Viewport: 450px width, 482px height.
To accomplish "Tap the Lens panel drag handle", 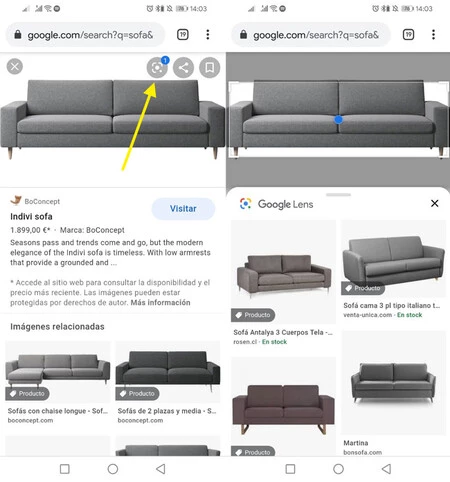I will click(338, 195).
